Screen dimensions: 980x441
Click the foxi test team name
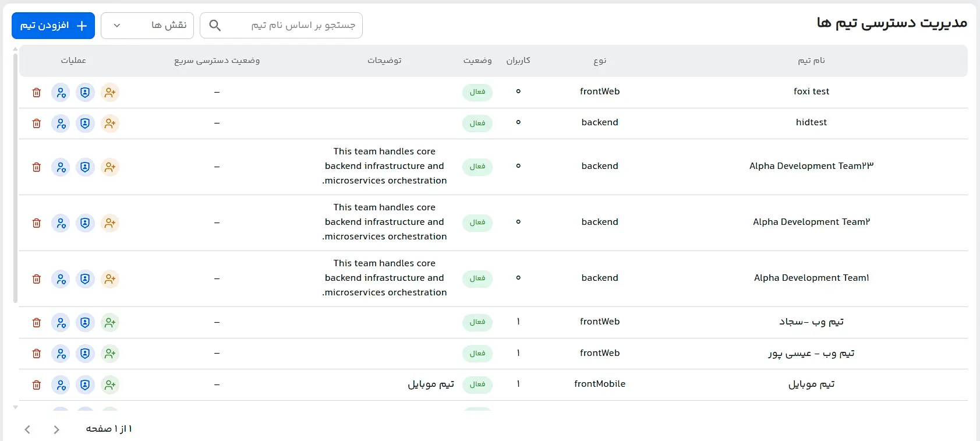[811, 91]
